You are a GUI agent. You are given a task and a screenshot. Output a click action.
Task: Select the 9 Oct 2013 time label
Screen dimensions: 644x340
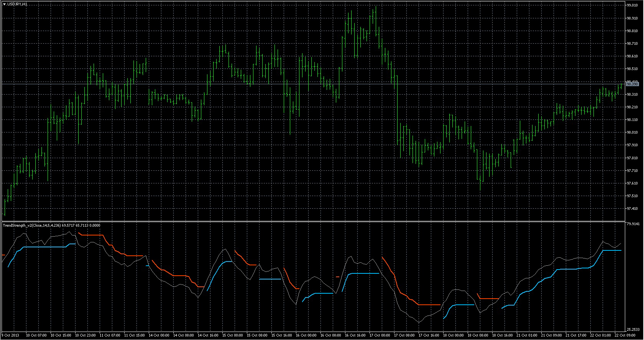10,335
